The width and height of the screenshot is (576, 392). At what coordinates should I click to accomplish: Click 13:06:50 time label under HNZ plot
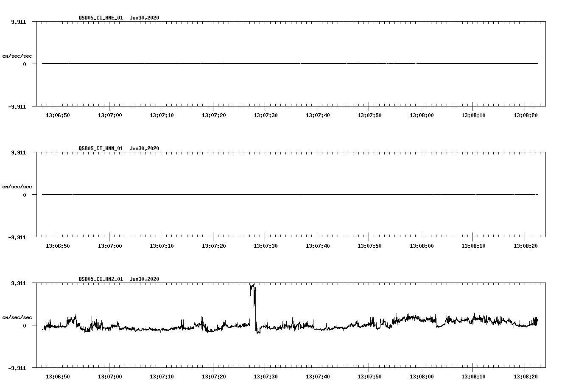pos(58,377)
